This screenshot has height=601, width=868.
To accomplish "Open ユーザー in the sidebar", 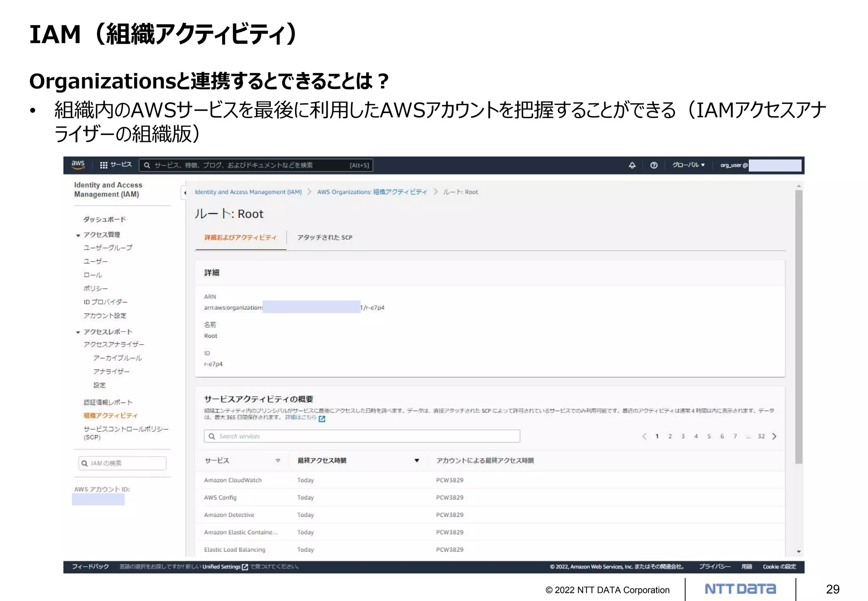I will 95,261.
